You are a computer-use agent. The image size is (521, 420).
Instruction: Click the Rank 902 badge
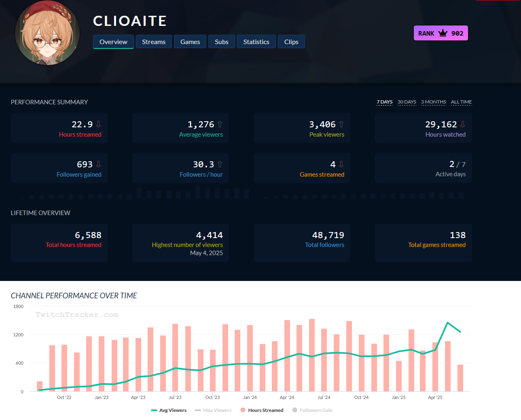(x=441, y=33)
